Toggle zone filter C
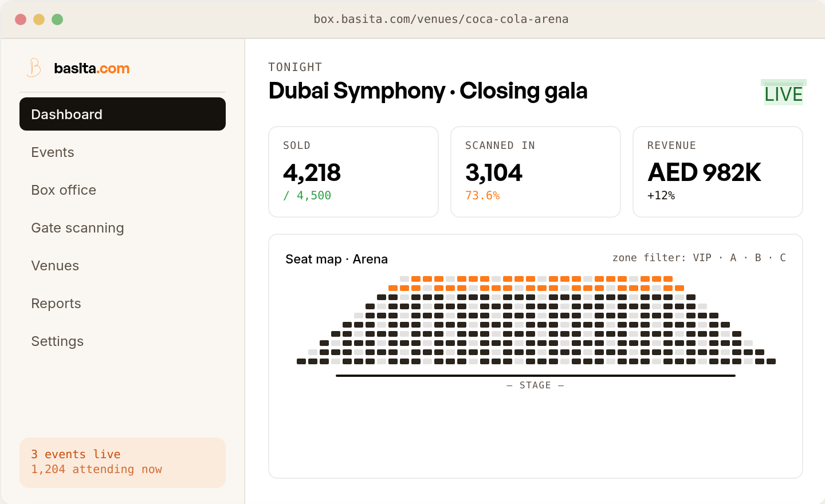Image resolution: width=825 pixels, height=504 pixels. tap(783, 258)
